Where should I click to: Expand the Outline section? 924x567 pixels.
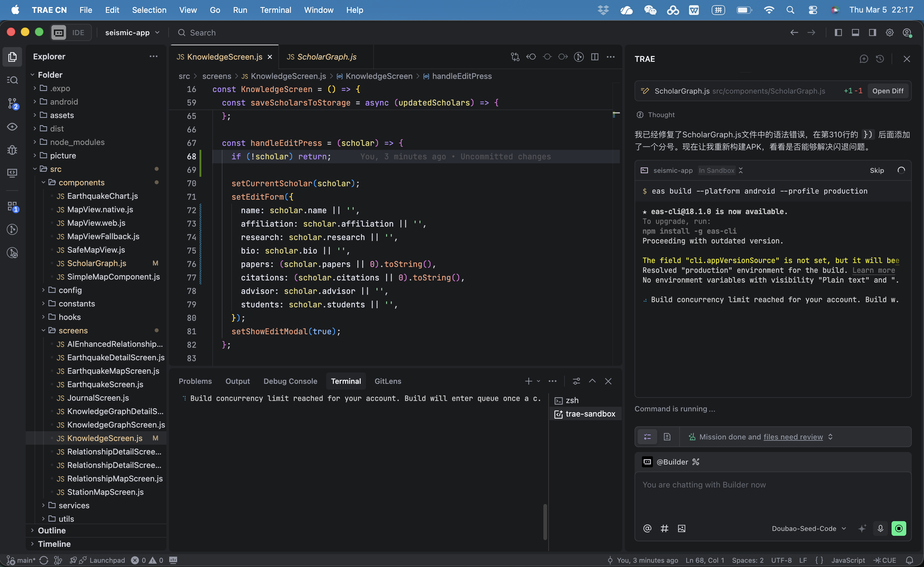tap(52, 531)
